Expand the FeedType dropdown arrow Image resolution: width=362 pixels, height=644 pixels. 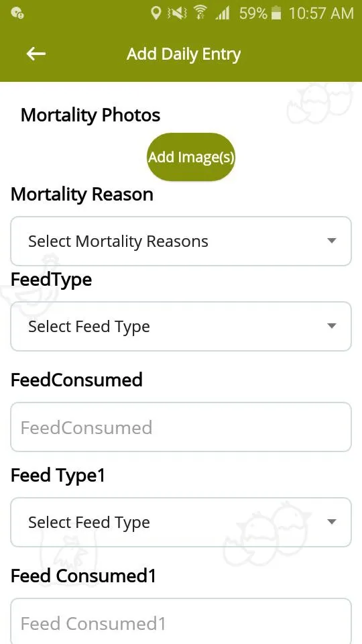(x=332, y=326)
